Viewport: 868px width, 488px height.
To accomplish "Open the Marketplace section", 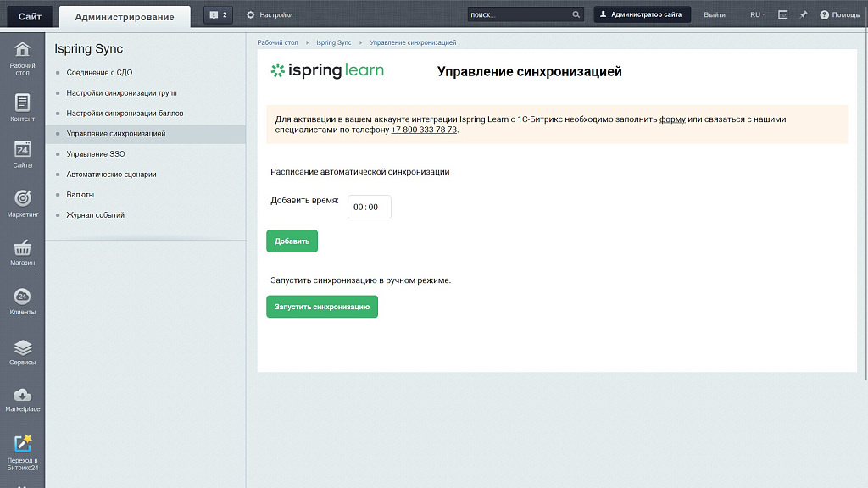I will point(24,398).
